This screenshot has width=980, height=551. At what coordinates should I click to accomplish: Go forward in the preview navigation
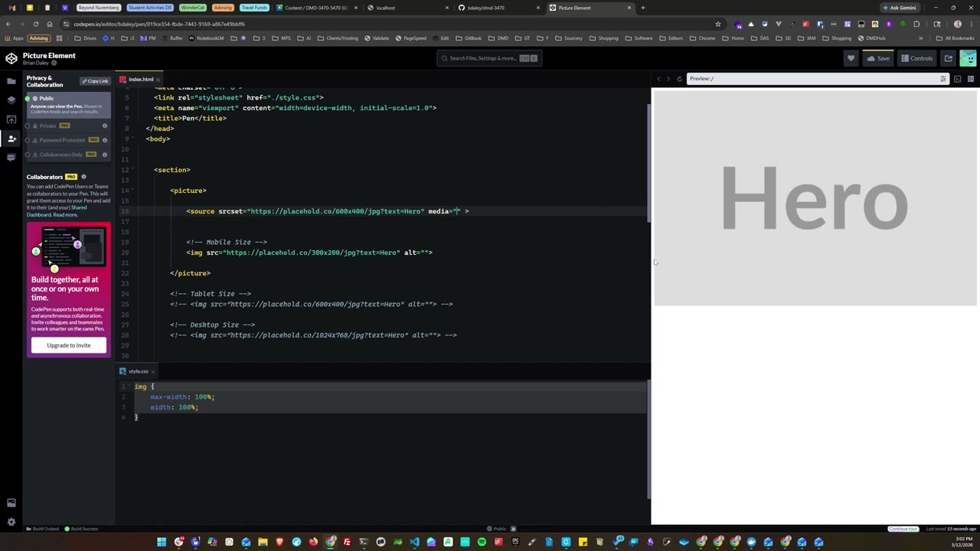coord(668,79)
